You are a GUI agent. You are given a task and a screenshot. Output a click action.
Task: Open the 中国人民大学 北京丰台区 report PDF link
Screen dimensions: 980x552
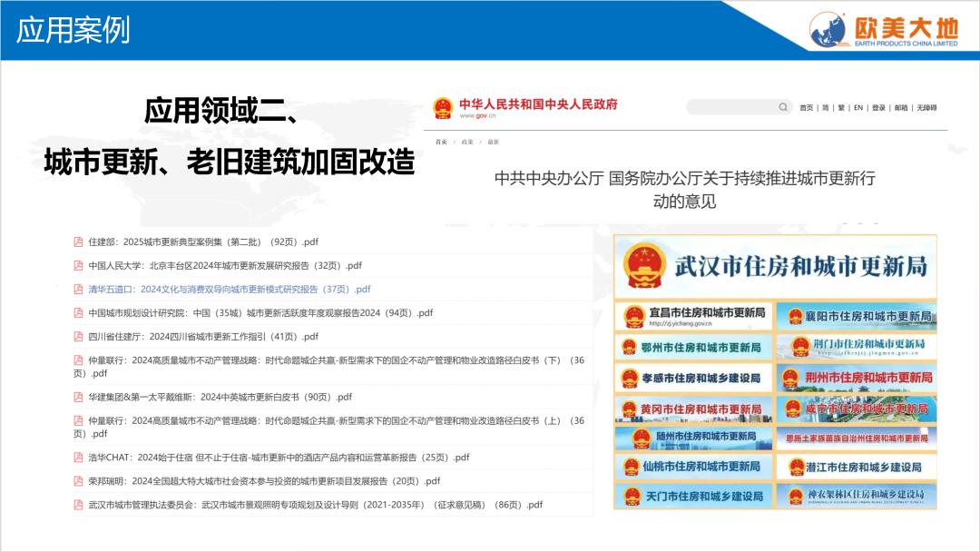[x=224, y=265]
